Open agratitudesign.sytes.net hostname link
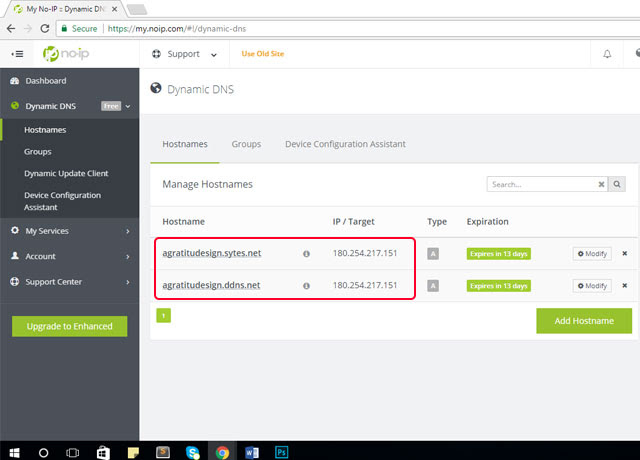Viewport: 640px width, 460px height. point(211,253)
